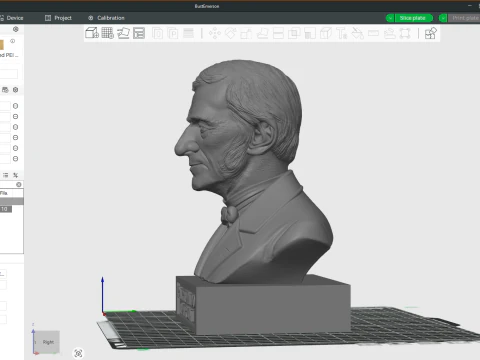Click the Assembly view icon
This screenshot has height=360, width=480.
point(430,33)
